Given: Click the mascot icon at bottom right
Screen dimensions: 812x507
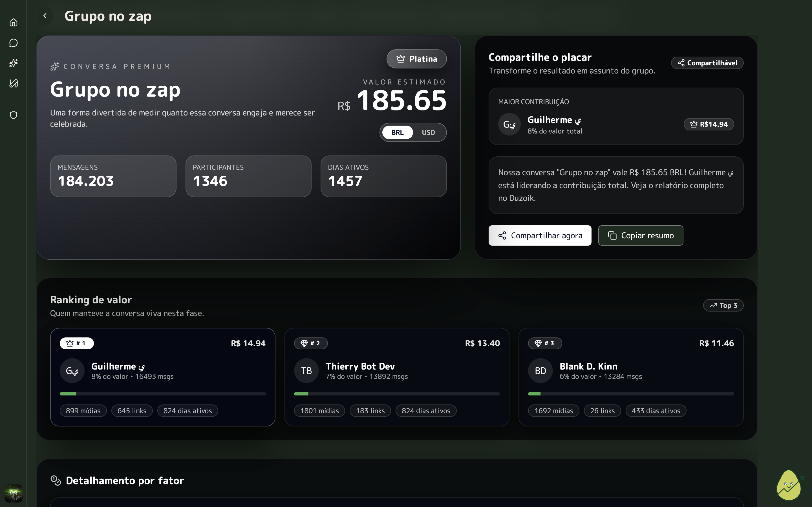Looking at the screenshot, I should tap(789, 486).
